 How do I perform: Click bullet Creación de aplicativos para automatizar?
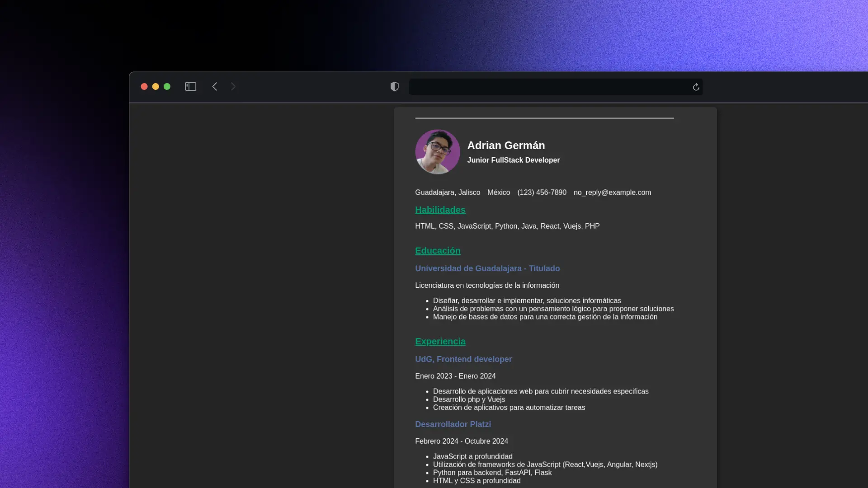(x=509, y=408)
